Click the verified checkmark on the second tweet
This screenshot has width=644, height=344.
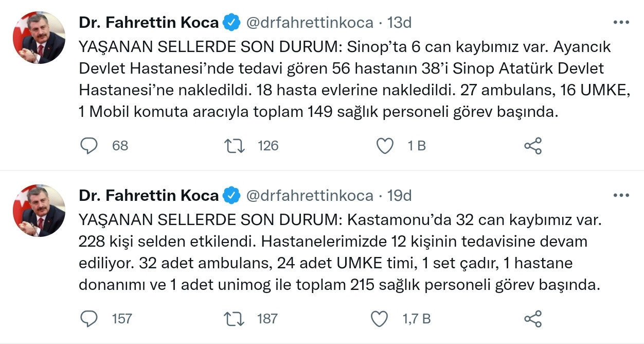(x=230, y=195)
